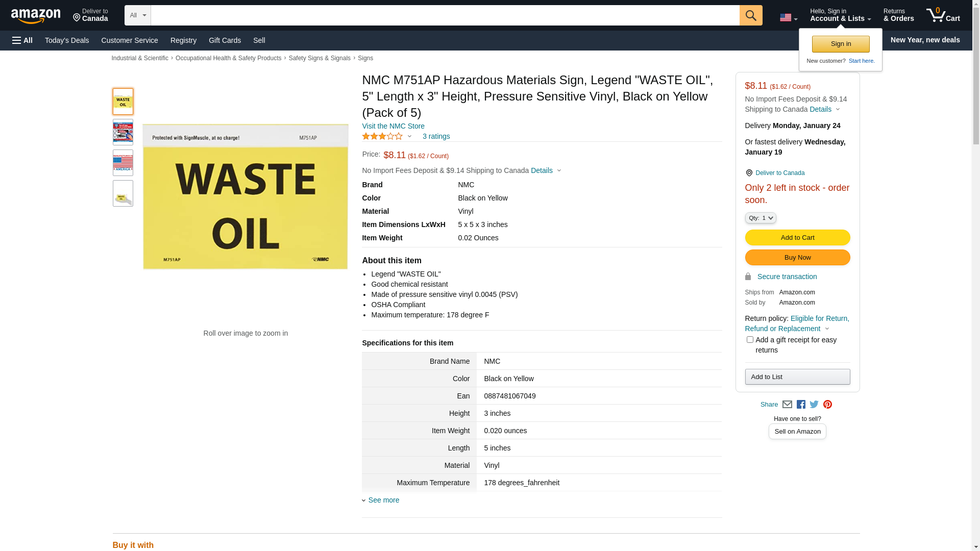Open the Qty quantity dropdown
The image size is (980, 551).
760,218
